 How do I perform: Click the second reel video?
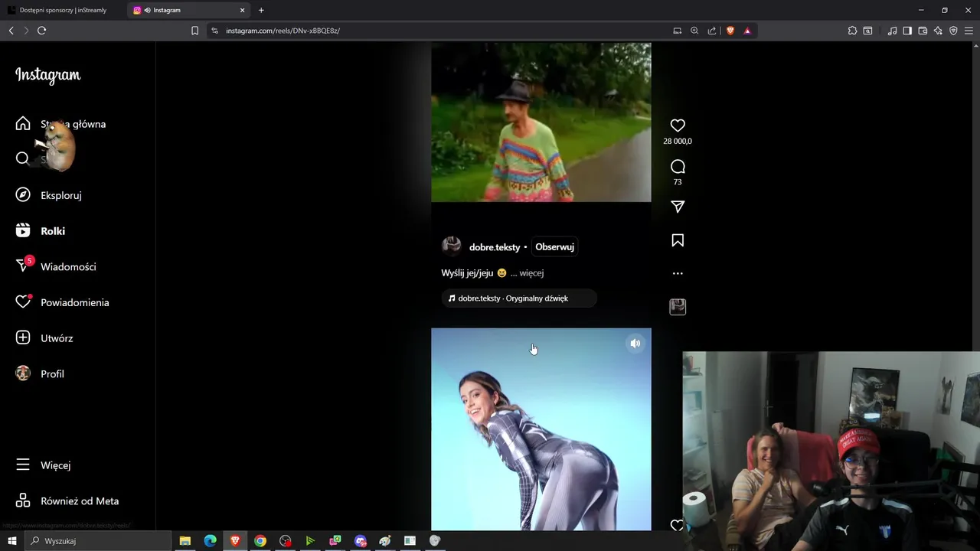click(x=541, y=429)
